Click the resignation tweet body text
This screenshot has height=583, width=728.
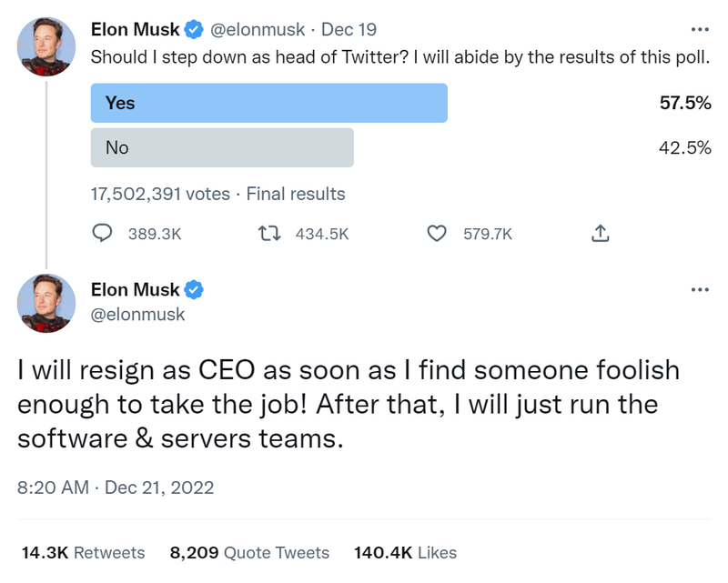point(349,405)
